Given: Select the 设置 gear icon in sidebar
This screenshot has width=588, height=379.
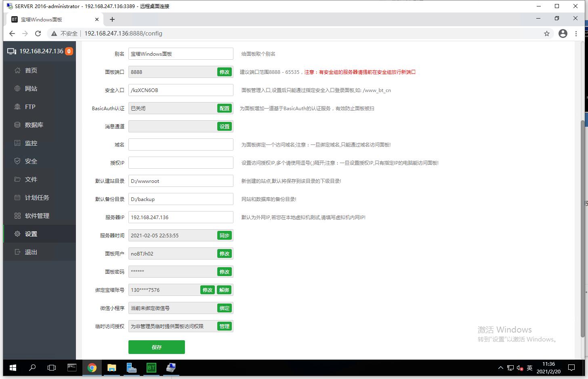Looking at the screenshot, I should 17,234.
